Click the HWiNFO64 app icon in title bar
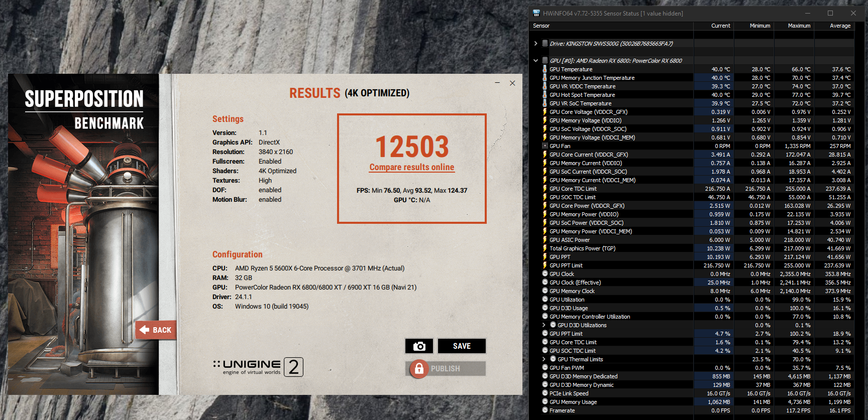The width and height of the screenshot is (868, 420). click(x=536, y=13)
